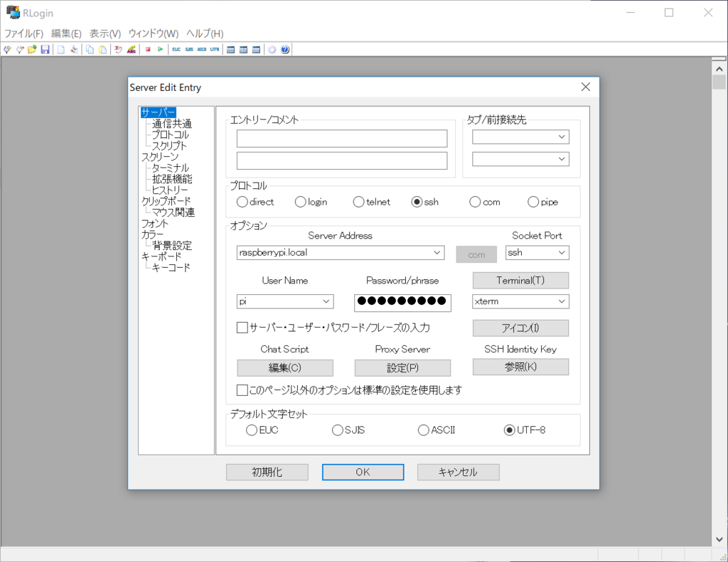Click the キャンセル button
Screen dimensions: 728x562
[x=459, y=472]
